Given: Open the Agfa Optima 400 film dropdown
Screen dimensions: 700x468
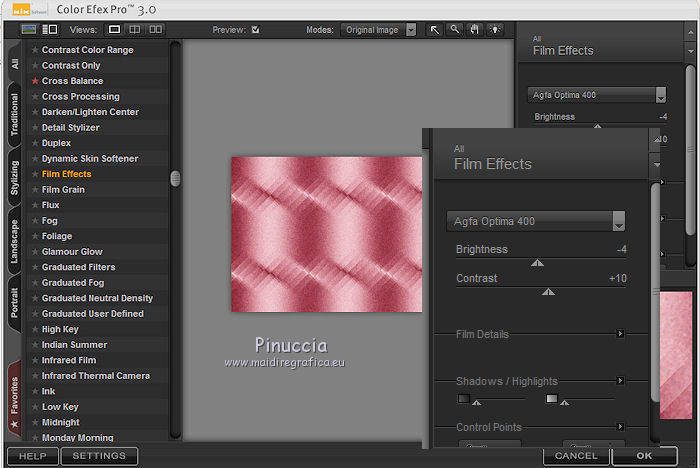Looking at the screenshot, I should coord(536,221).
